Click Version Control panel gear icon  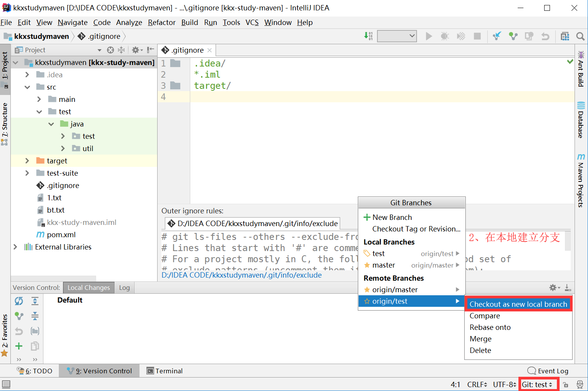(x=554, y=288)
